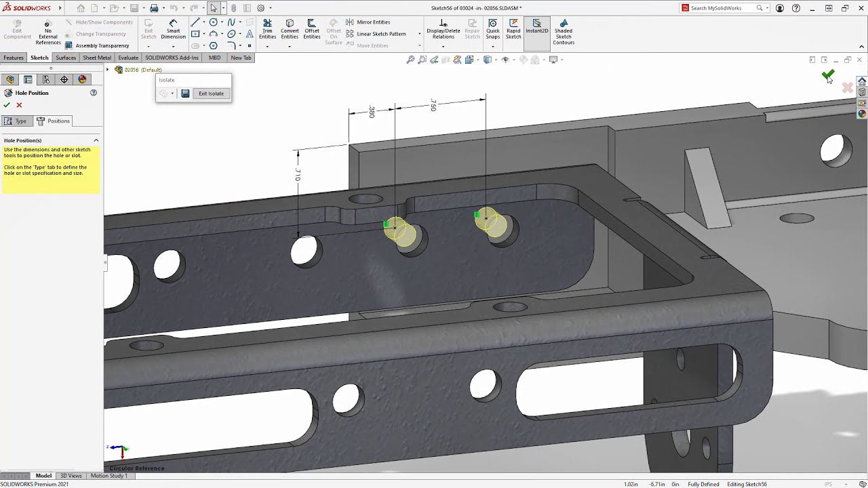The image size is (868, 488).
Task: Click the Save icon
Action: (134, 8)
